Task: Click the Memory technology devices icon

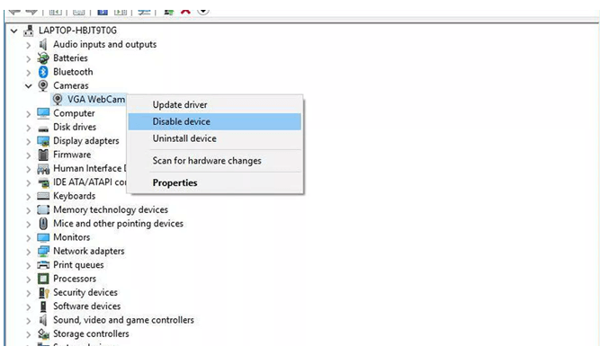Action: tap(43, 210)
